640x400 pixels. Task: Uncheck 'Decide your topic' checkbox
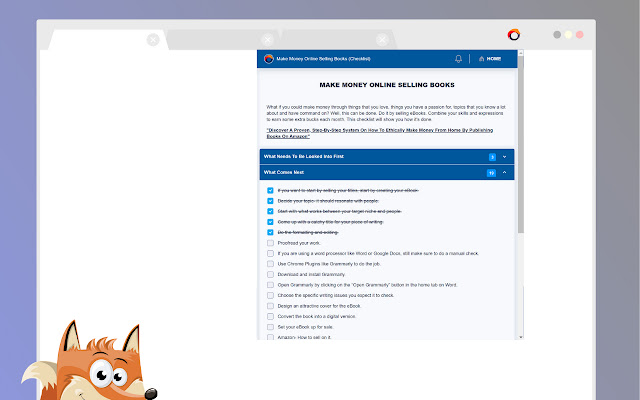pos(270,201)
